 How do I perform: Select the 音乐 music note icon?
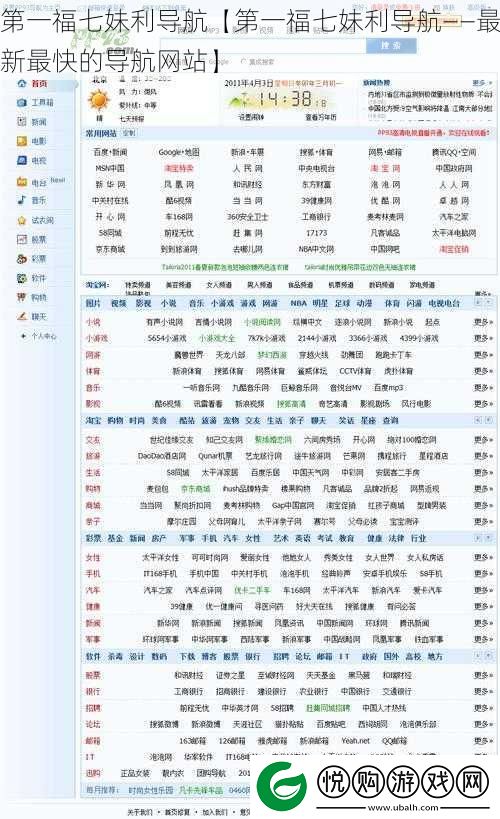pyautogui.click(x=21, y=200)
